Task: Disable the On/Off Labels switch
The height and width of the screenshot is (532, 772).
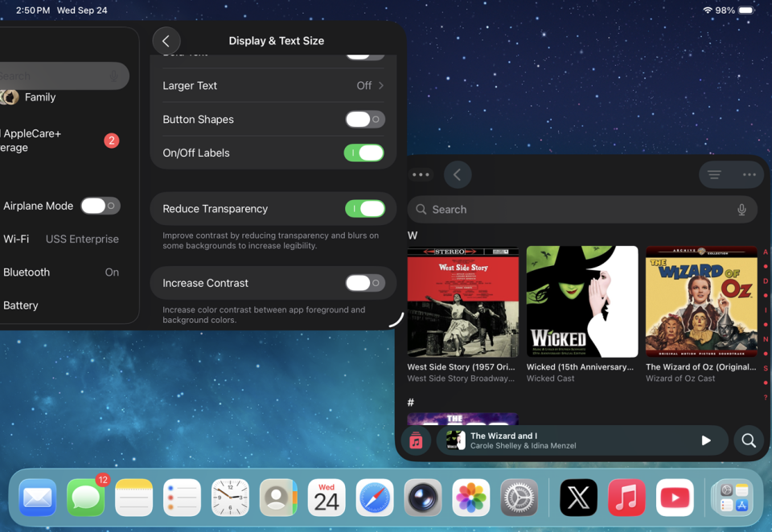Action: (364, 153)
